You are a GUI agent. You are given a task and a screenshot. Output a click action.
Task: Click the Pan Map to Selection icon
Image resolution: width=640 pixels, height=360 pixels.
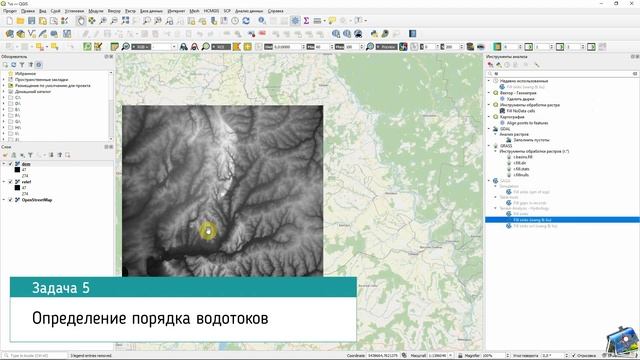tap(92, 21)
